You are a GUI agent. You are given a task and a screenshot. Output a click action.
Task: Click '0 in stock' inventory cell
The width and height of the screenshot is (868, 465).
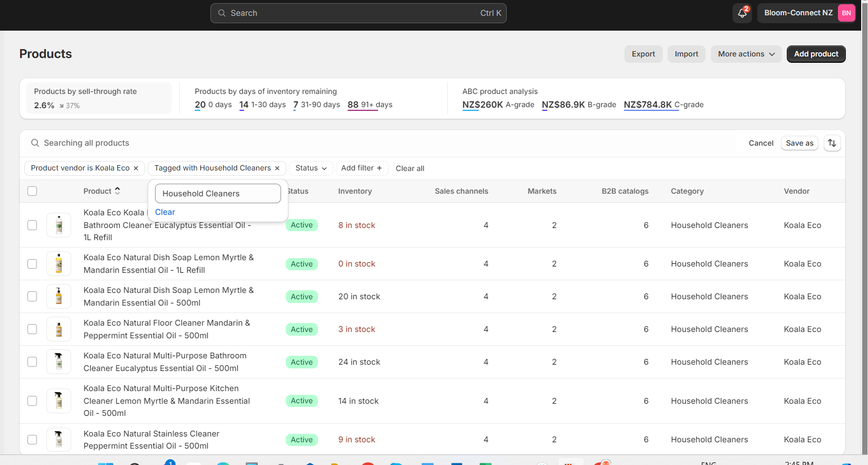coord(357,264)
